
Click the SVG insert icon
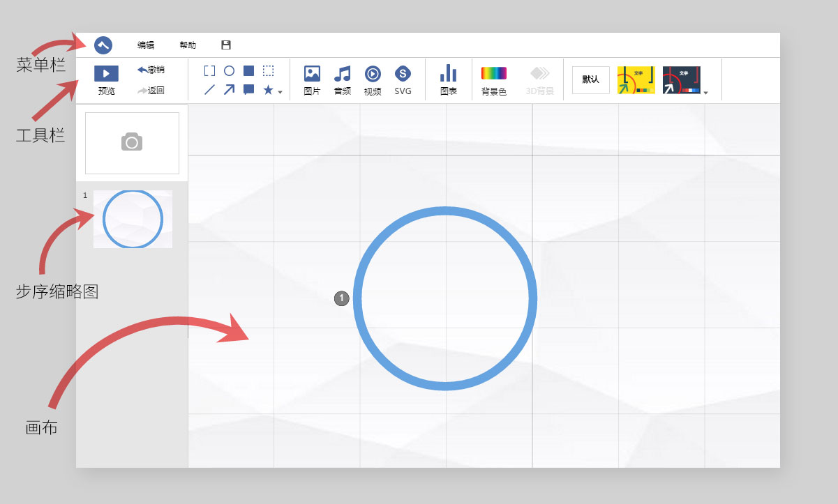(403, 74)
